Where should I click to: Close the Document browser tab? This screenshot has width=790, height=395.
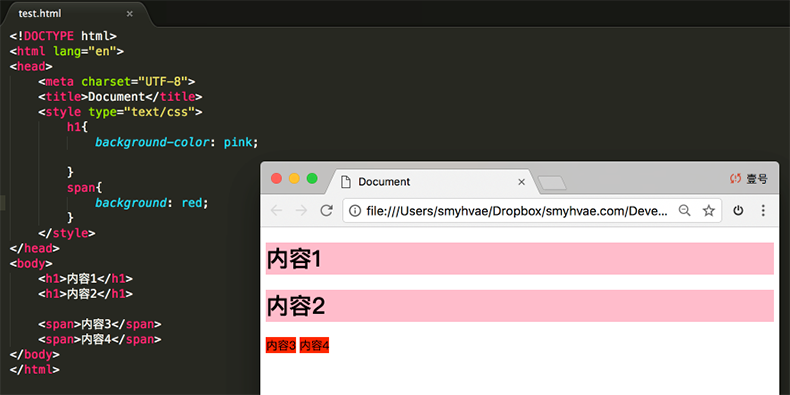click(521, 182)
